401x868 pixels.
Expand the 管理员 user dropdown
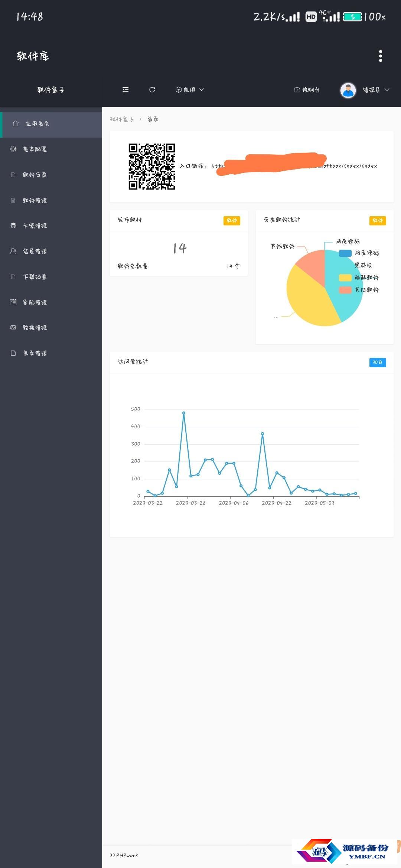pos(376,90)
